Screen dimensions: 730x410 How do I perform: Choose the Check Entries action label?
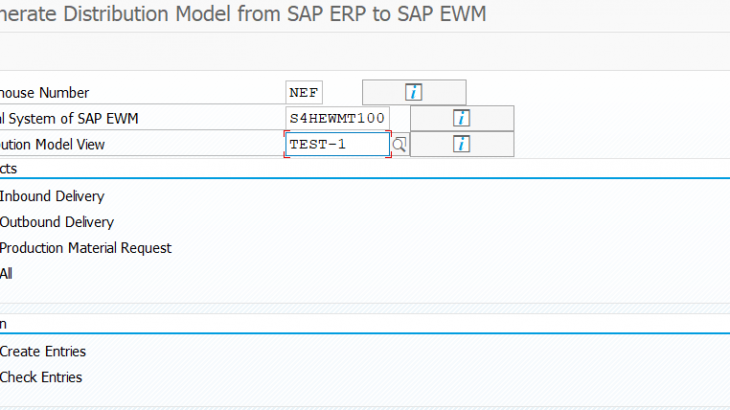coord(41,377)
